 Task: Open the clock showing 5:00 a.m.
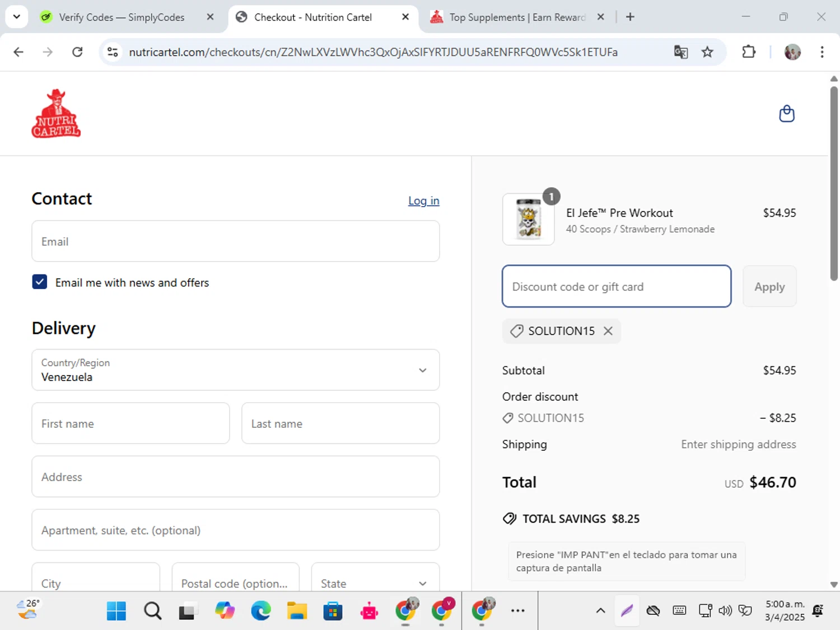[x=785, y=611]
